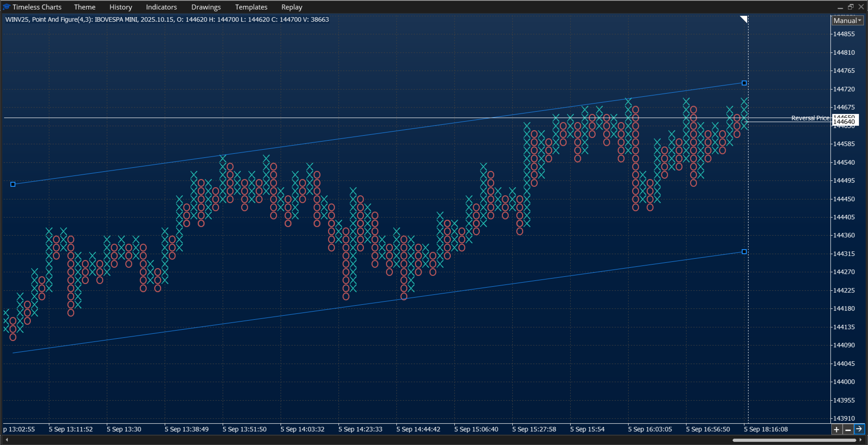Click the Reversal Price line label
Viewport: 868px width, 445px height.
(811, 118)
